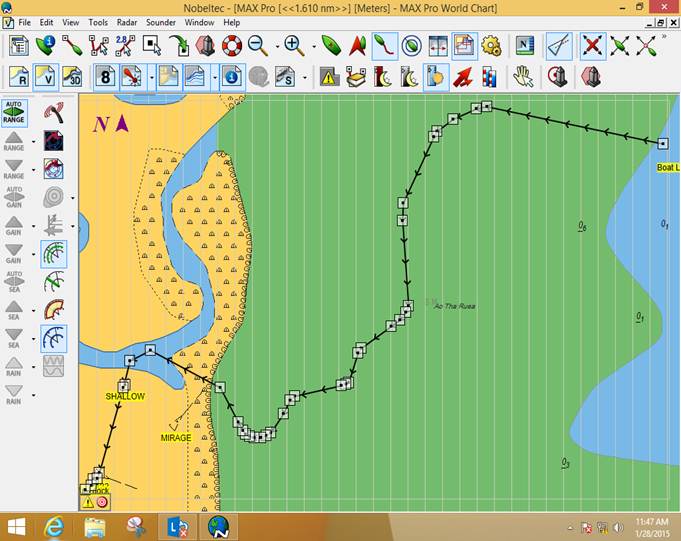Click the SHALLOW label on the chart

tap(125, 397)
